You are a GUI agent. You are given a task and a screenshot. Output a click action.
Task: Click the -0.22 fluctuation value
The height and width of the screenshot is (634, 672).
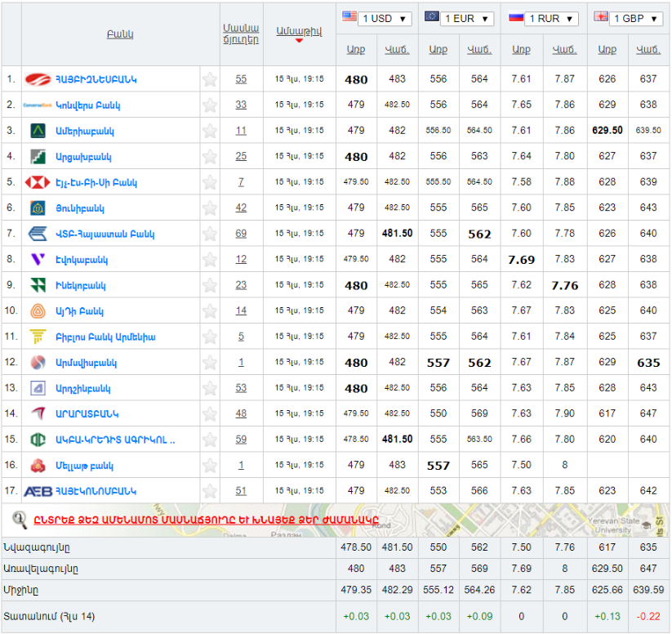coord(648,616)
